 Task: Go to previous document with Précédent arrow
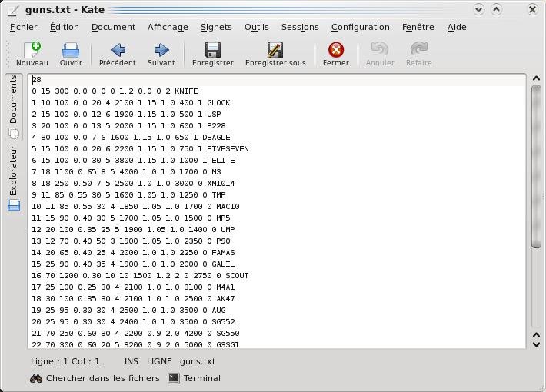pos(118,50)
